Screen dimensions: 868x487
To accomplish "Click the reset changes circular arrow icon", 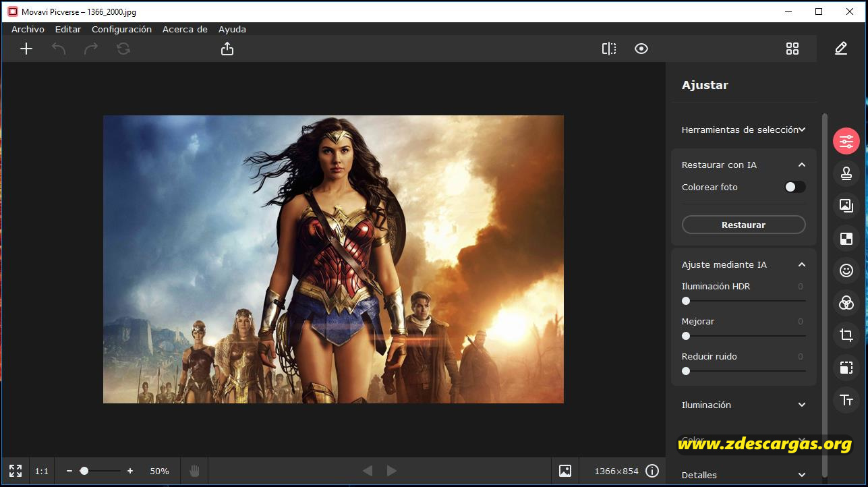I will click(123, 49).
